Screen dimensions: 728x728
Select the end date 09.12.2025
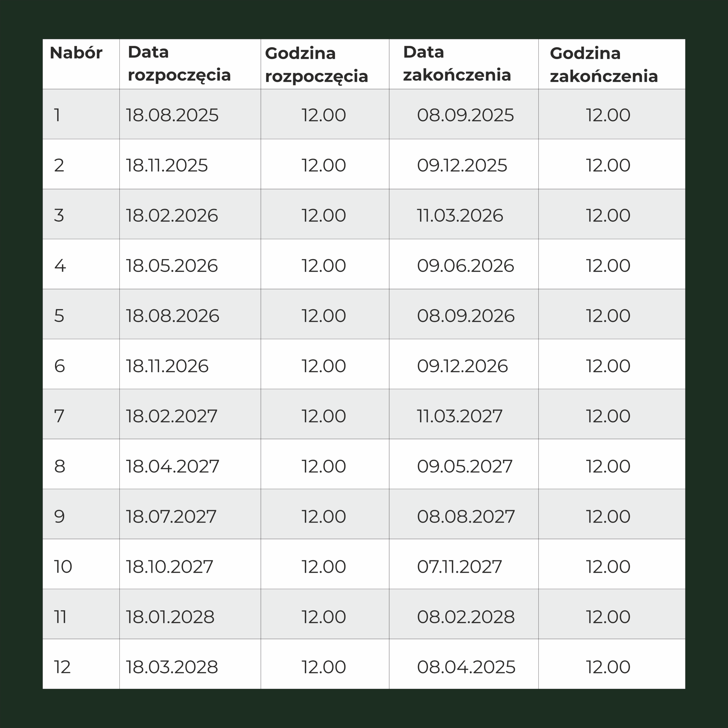pyautogui.click(x=462, y=165)
